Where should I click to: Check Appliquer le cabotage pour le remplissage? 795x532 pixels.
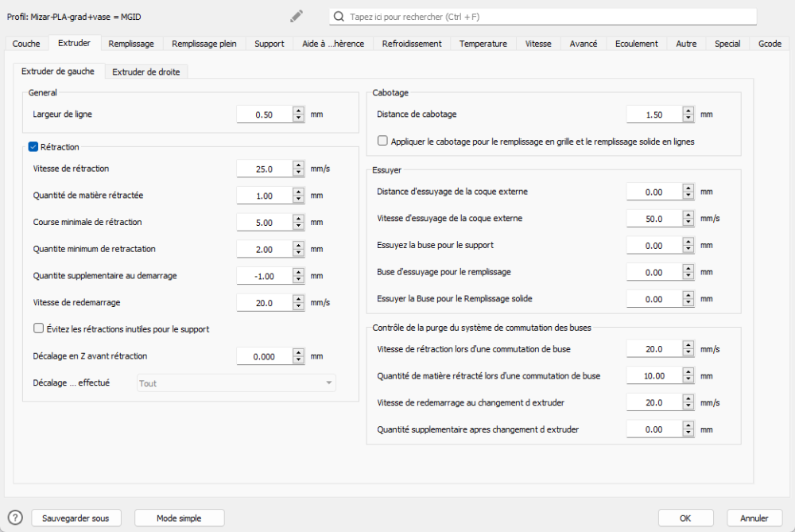(383, 142)
